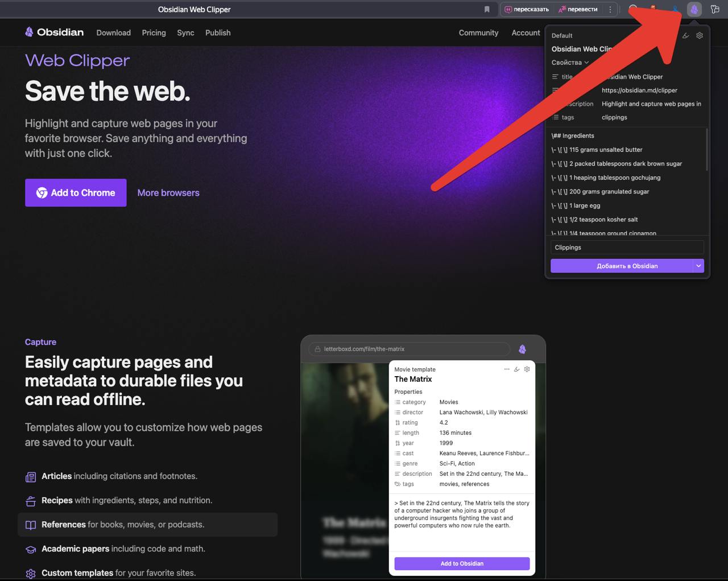Click the Custom templates gear icon

[x=31, y=574]
